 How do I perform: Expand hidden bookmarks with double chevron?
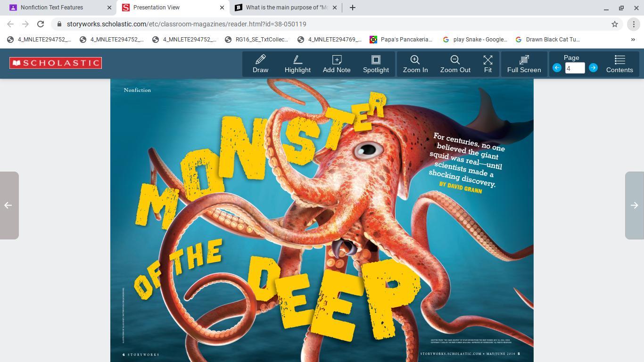tap(633, 40)
